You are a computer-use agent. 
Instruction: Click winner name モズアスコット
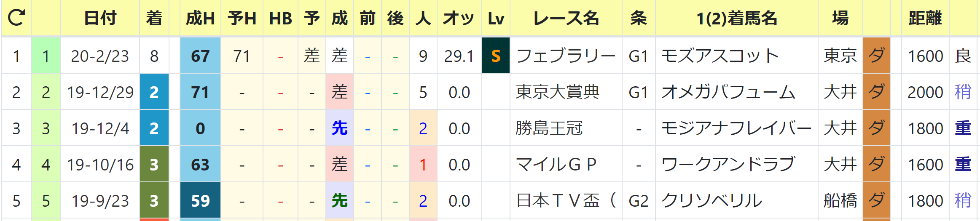pyautogui.click(x=720, y=56)
